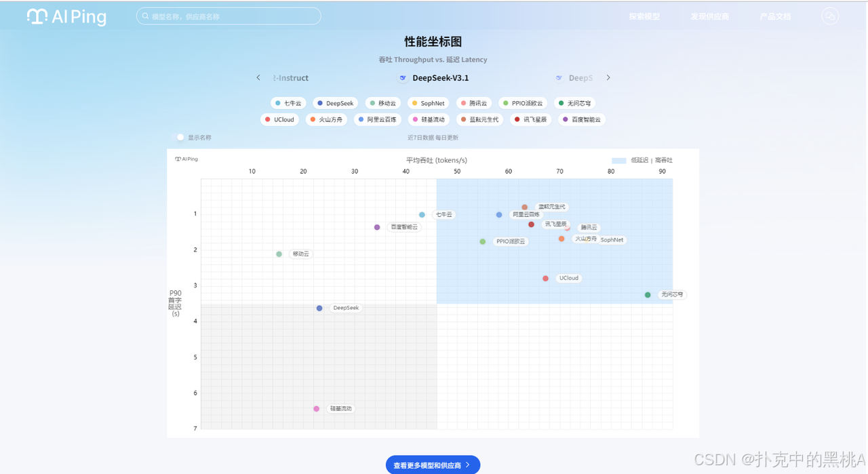The height and width of the screenshot is (474, 868).
Task: Click the 性能坐标图 heading
Action: 433,42
